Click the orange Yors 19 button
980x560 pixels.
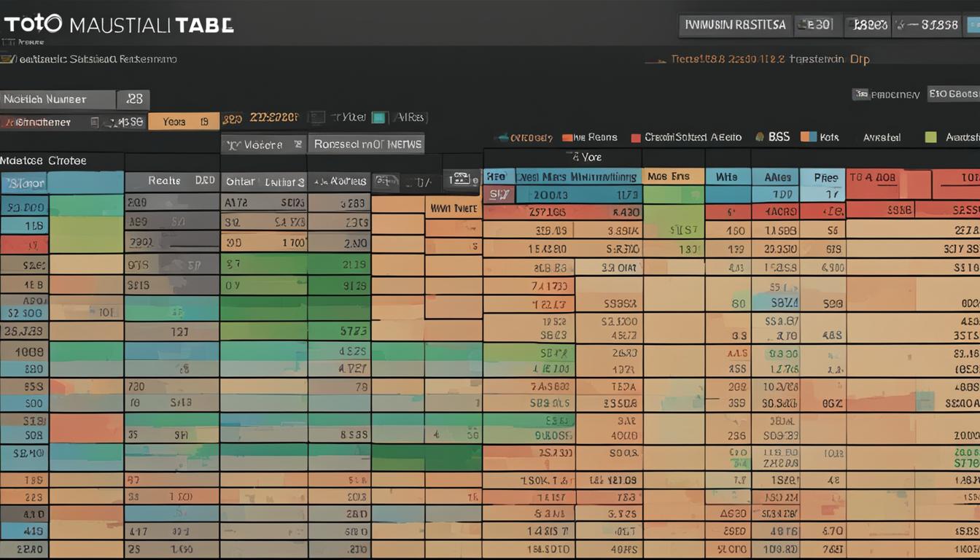click(x=184, y=122)
